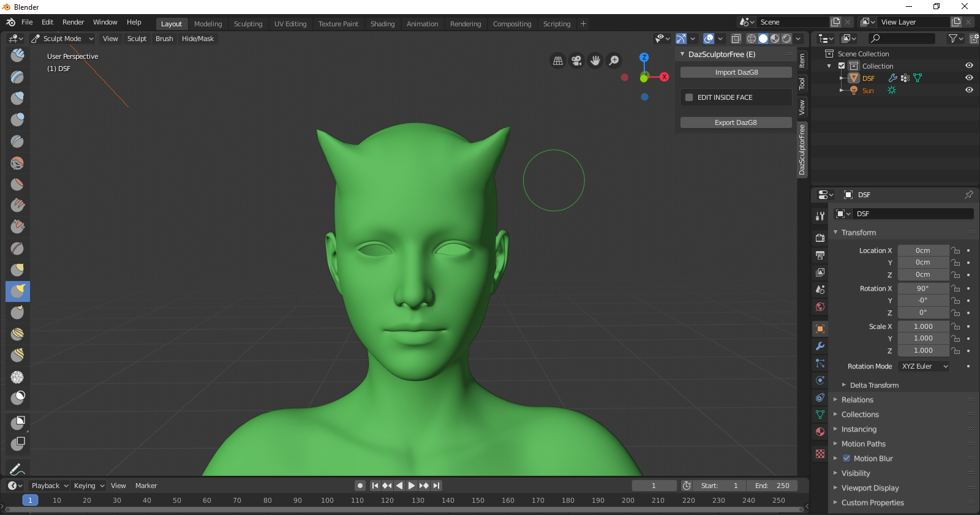Expand the Viewport Display panel
This screenshot has height=515, width=980.
click(x=870, y=488)
